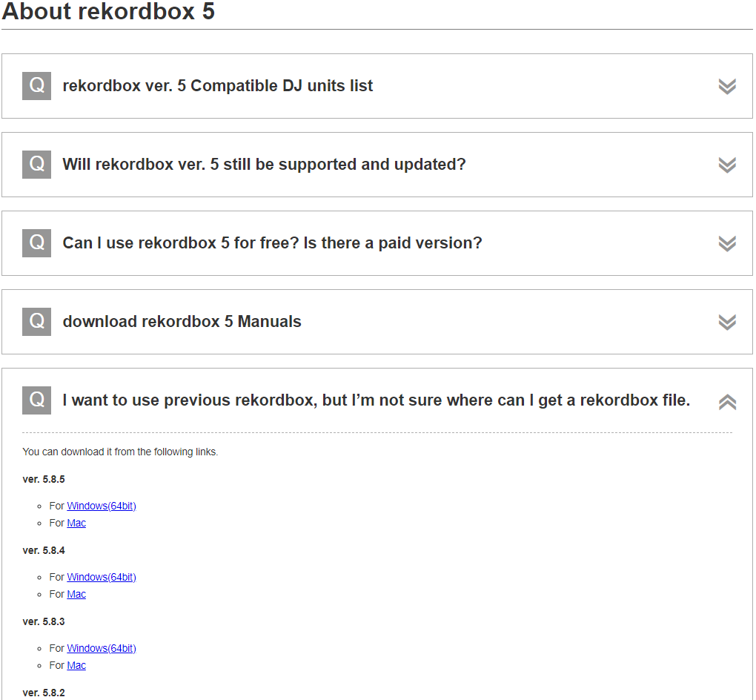Click the Q icon beside the paid version question
The width and height of the screenshot is (756, 700).
[36, 243]
